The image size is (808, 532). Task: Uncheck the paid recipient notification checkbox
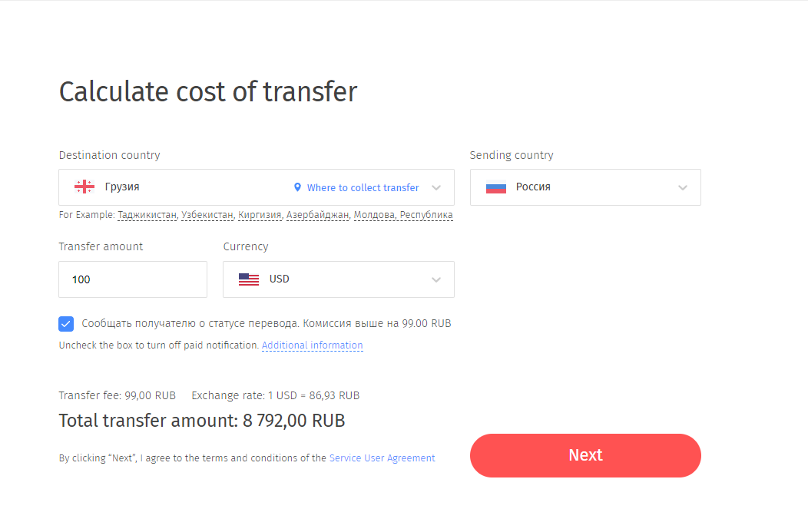[x=66, y=324]
